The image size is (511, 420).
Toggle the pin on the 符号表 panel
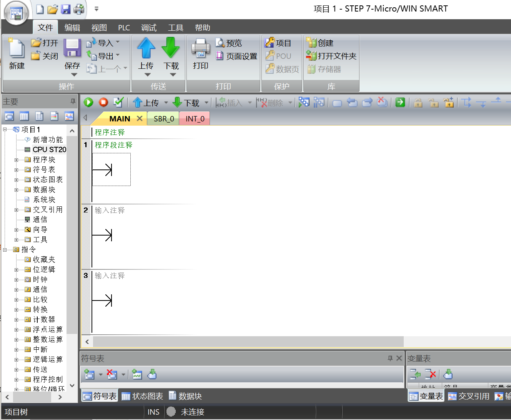point(390,358)
